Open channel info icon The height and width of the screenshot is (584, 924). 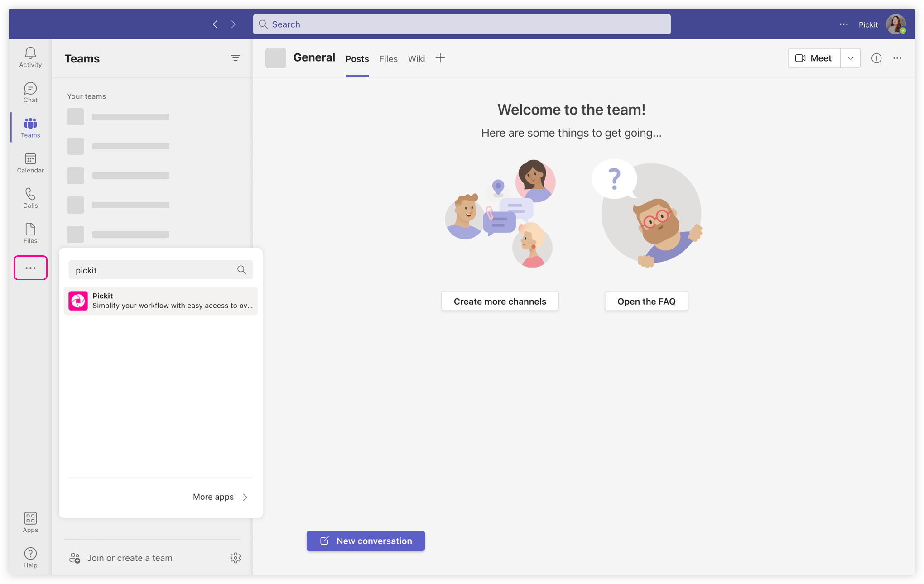point(876,58)
